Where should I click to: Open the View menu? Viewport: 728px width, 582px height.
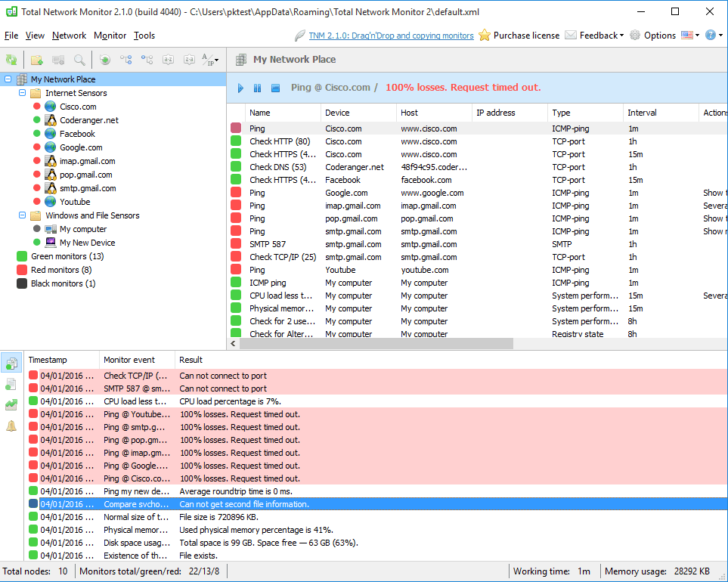(35, 36)
